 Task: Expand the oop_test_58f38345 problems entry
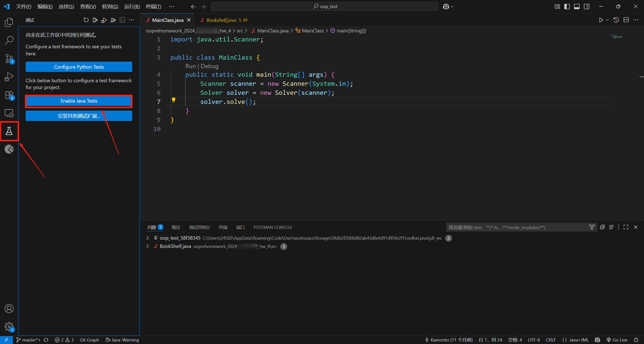pyautogui.click(x=148, y=238)
